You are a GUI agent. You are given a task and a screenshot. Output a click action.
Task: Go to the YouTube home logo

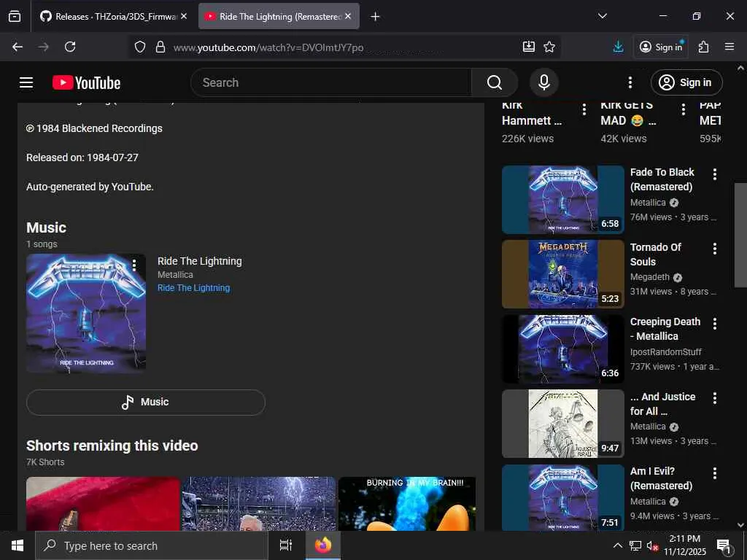pyautogui.click(x=86, y=83)
